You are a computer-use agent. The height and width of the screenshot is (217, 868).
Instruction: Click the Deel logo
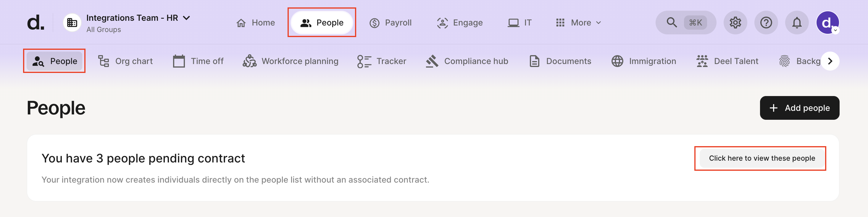tap(36, 23)
